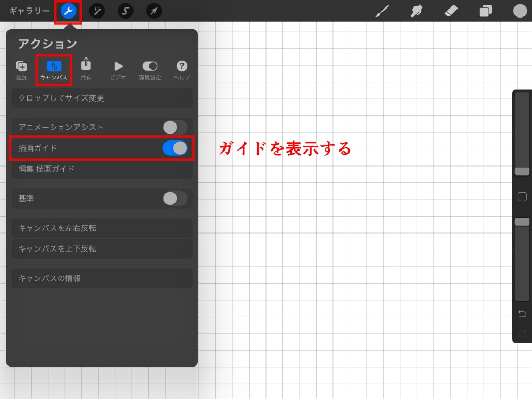Enable アニメーションアシスト animation assist

click(x=174, y=127)
